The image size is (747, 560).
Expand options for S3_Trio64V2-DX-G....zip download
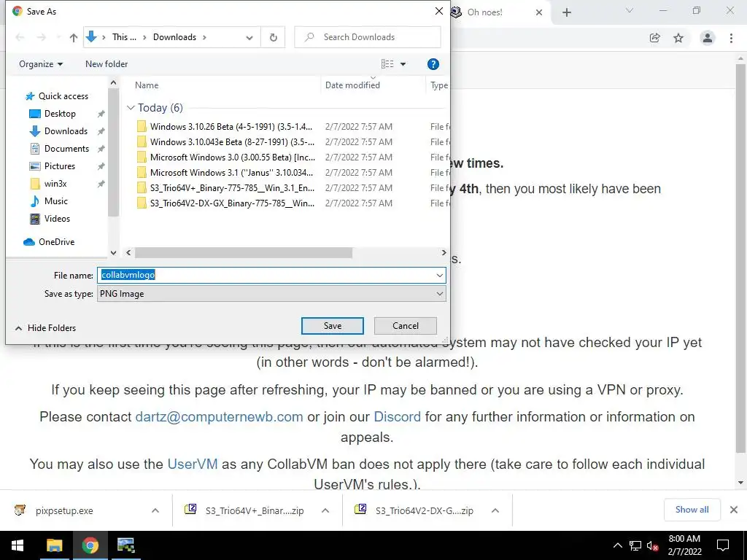pyautogui.click(x=495, y=510)
